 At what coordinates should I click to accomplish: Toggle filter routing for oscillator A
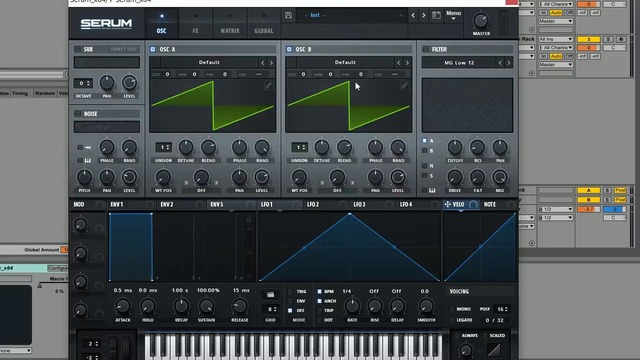pyautogui.click(x=424, y=140)
